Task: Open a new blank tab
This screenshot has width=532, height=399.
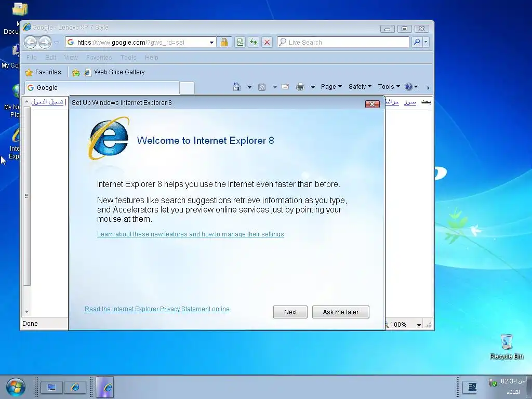Action: (x=187, y=87)
